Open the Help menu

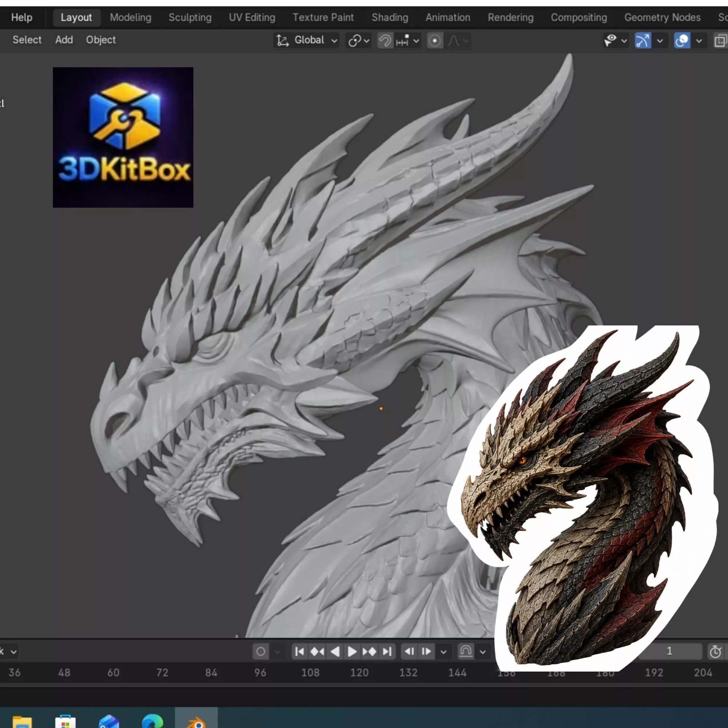point(21,17)
